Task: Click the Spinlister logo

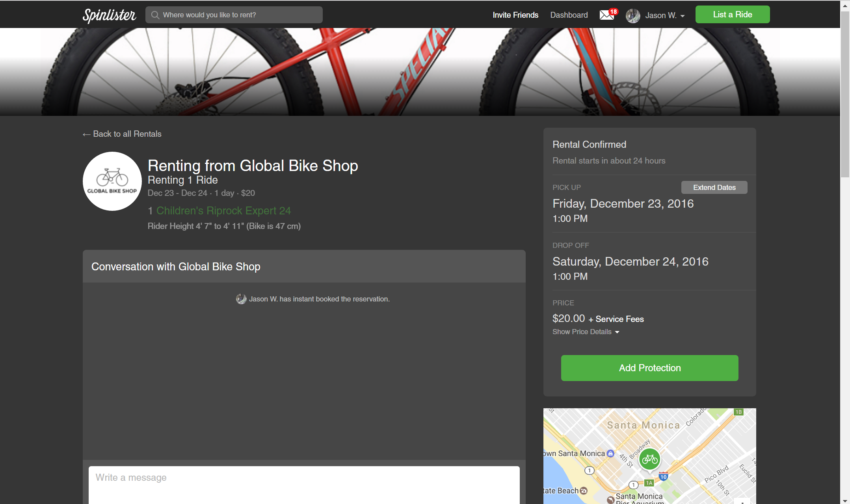Action: point(109,15)
